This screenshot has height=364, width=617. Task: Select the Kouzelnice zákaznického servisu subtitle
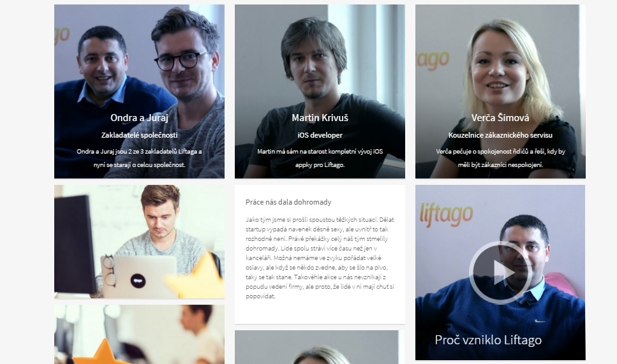500,135
